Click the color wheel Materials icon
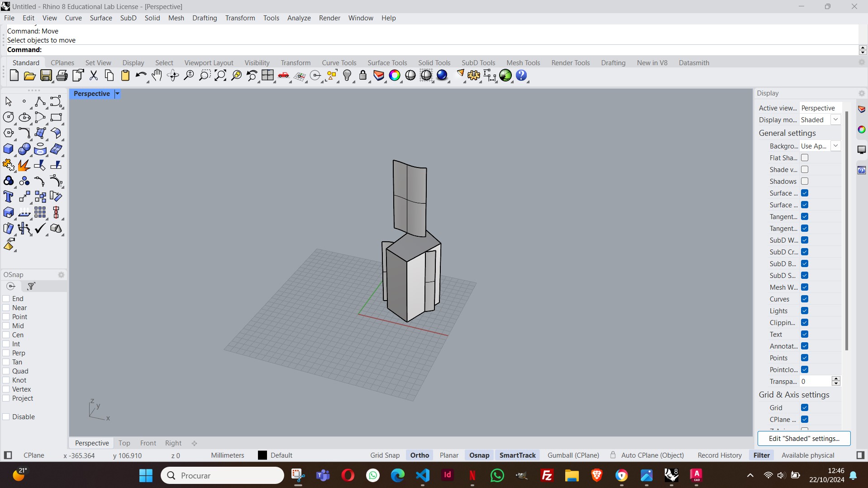This screenshot has width=868, height=488. 395,76
